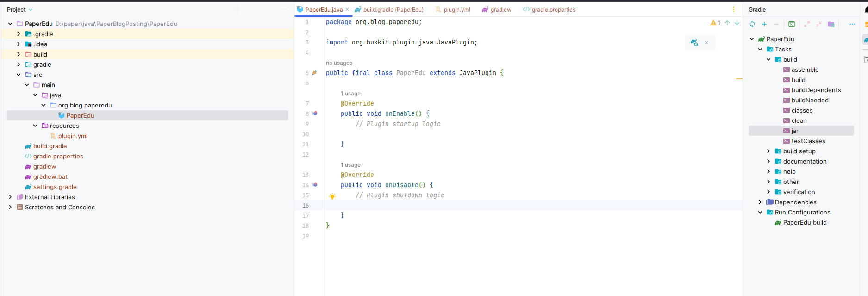Image resolution: width=868 pixels, height=296 pixels.
Task: Go to the next highlighted problem with the down arrow
Action: [x=737, y=23]
